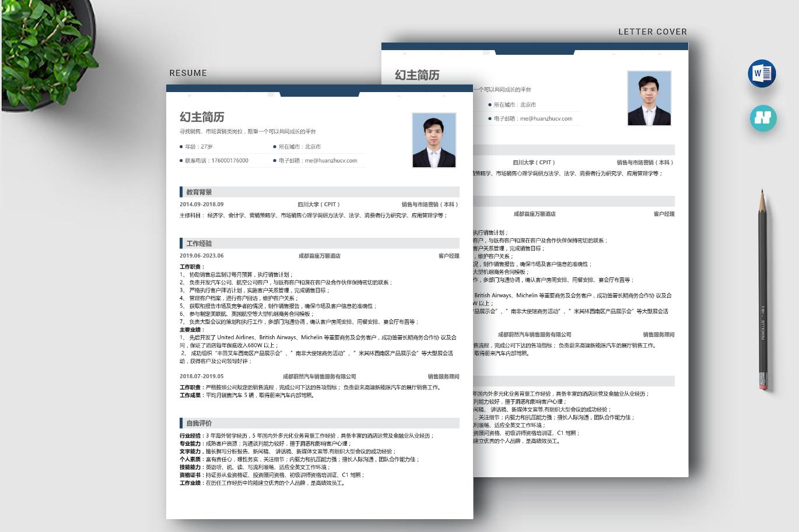Expand the 工作经验 section bar
The image size is (799, 532).
click(318, 244)
